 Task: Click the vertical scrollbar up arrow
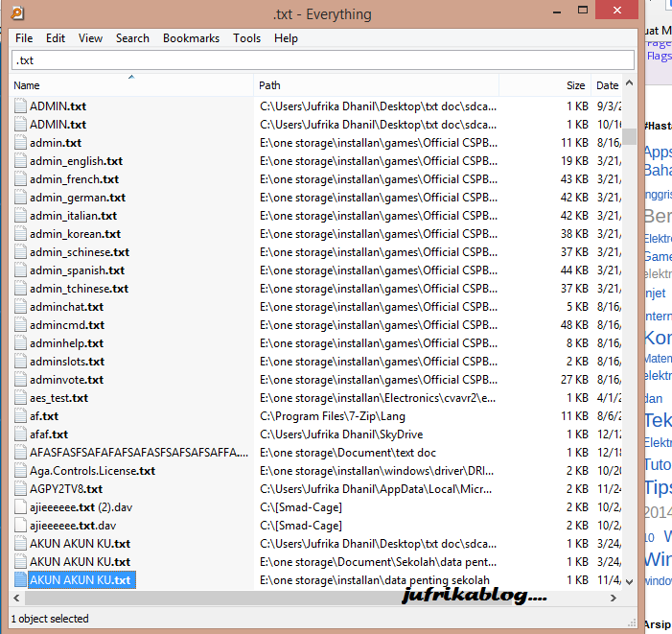pyautogui.click(x=629, y=83)
